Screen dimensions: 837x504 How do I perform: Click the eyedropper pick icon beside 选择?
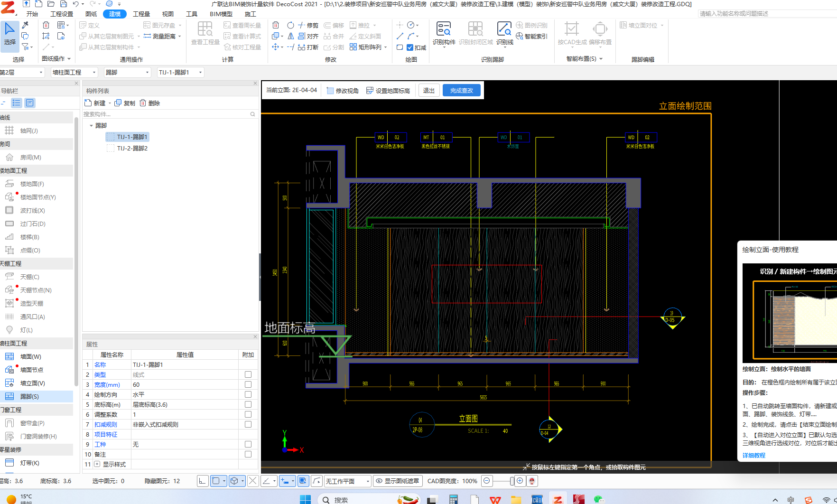click(x=26, y=25)
